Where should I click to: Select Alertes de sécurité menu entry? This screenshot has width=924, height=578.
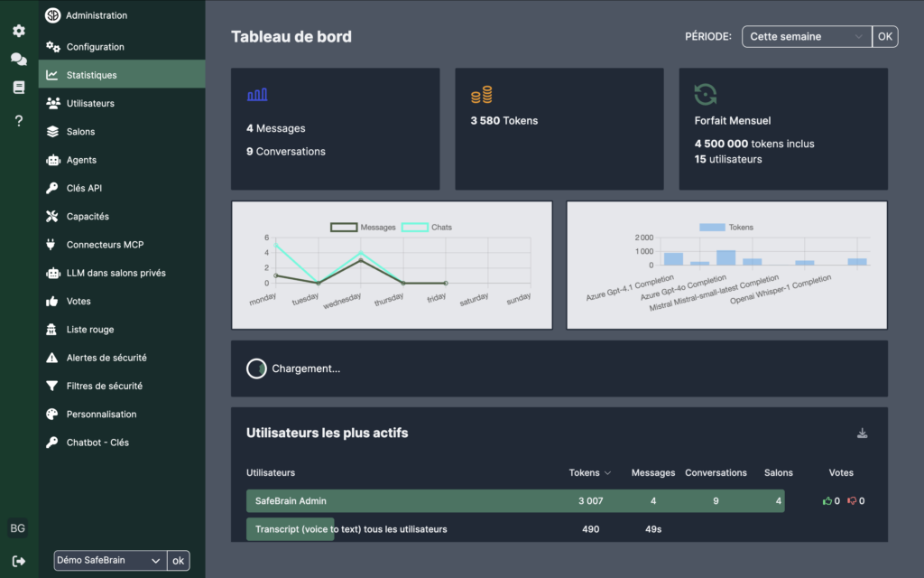pyautogui.click(x=122, y=358)
